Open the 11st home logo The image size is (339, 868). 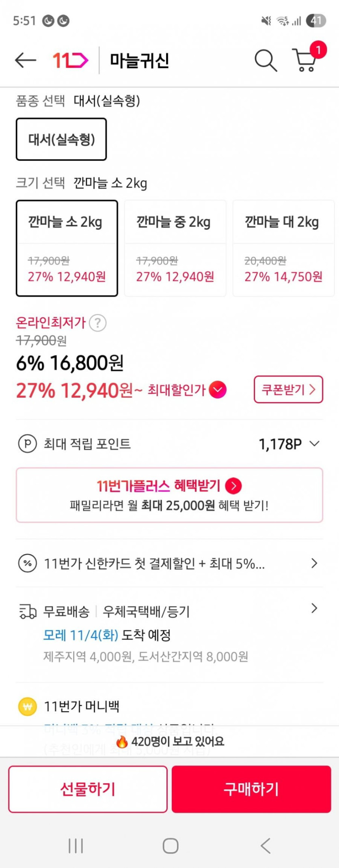(70, 60)
